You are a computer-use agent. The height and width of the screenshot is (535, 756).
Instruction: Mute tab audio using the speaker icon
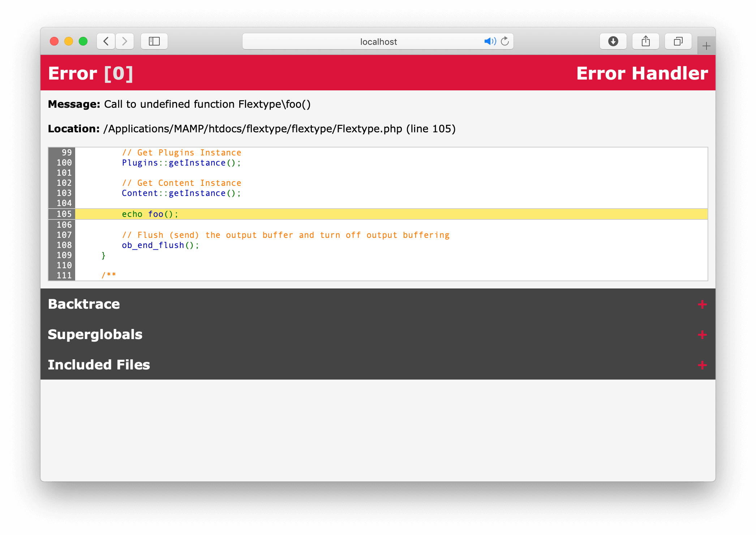pos(490,41)
